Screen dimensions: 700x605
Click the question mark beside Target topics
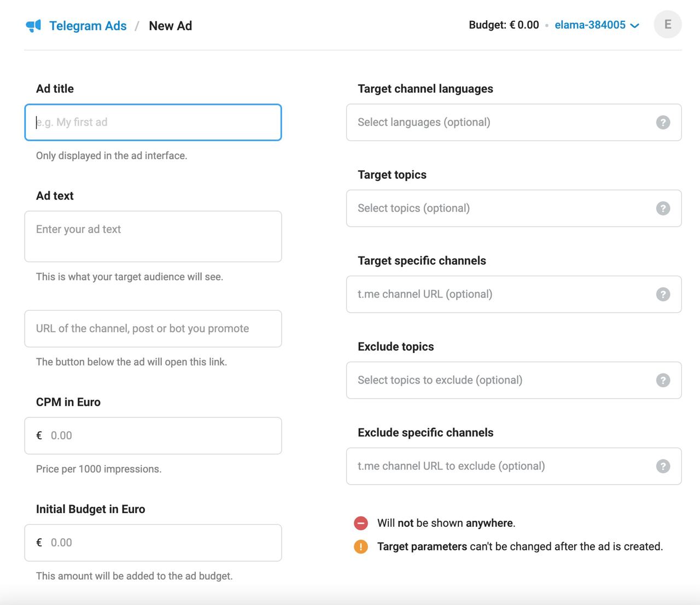663,208
